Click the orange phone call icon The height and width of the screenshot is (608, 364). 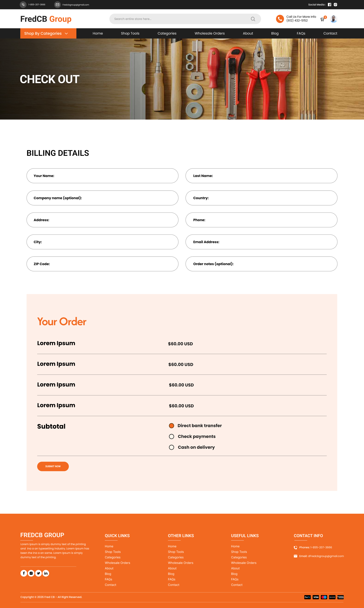[x=280, y=19]
